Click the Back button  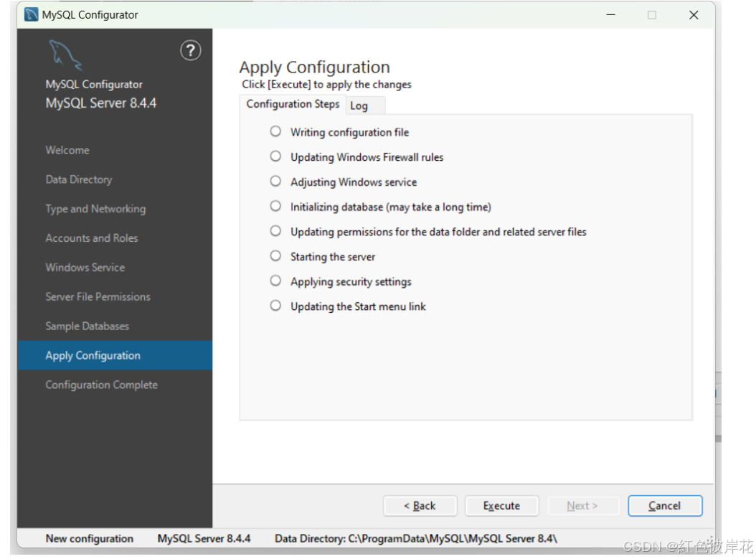420,506
